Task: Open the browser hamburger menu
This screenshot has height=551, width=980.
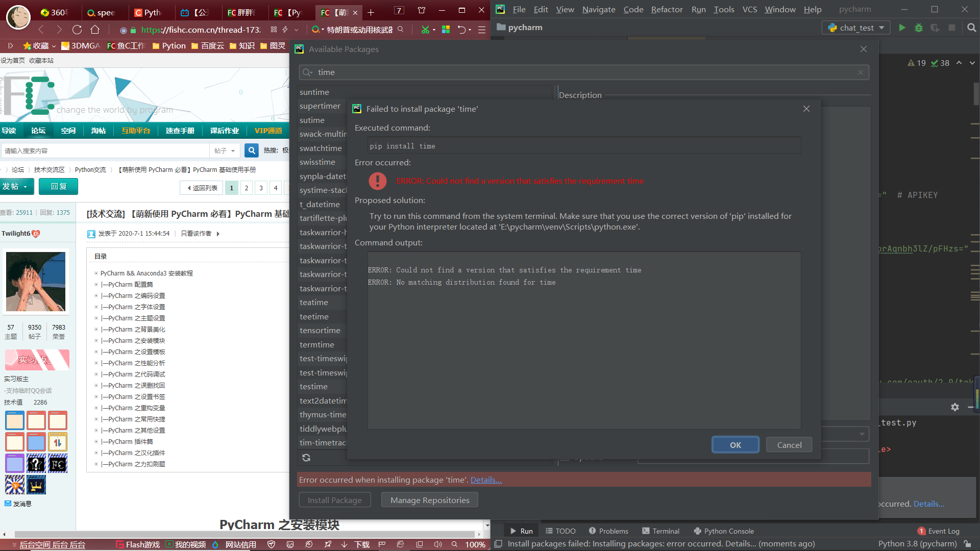Action: coord(481,30)
